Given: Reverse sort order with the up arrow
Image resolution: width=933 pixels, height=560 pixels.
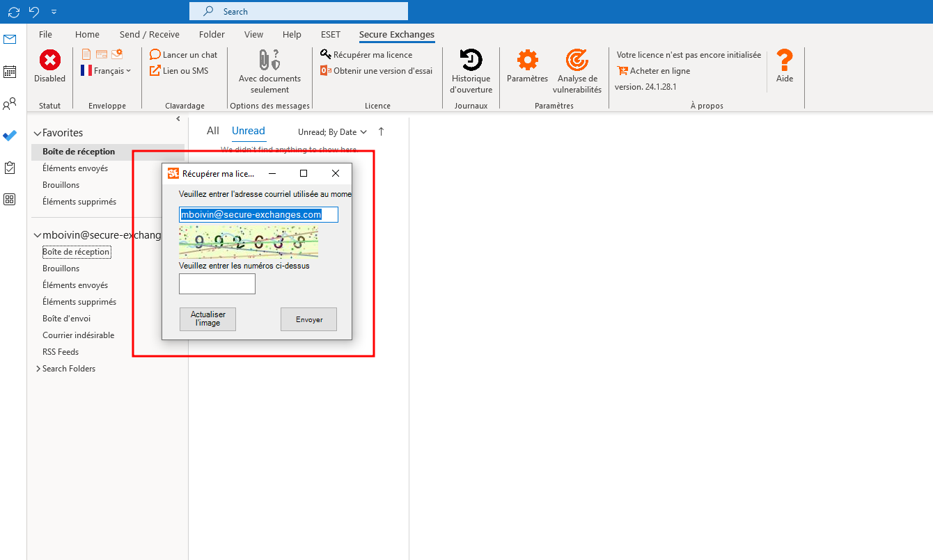Looking at the screenshot, I should (x=381, y=132).
